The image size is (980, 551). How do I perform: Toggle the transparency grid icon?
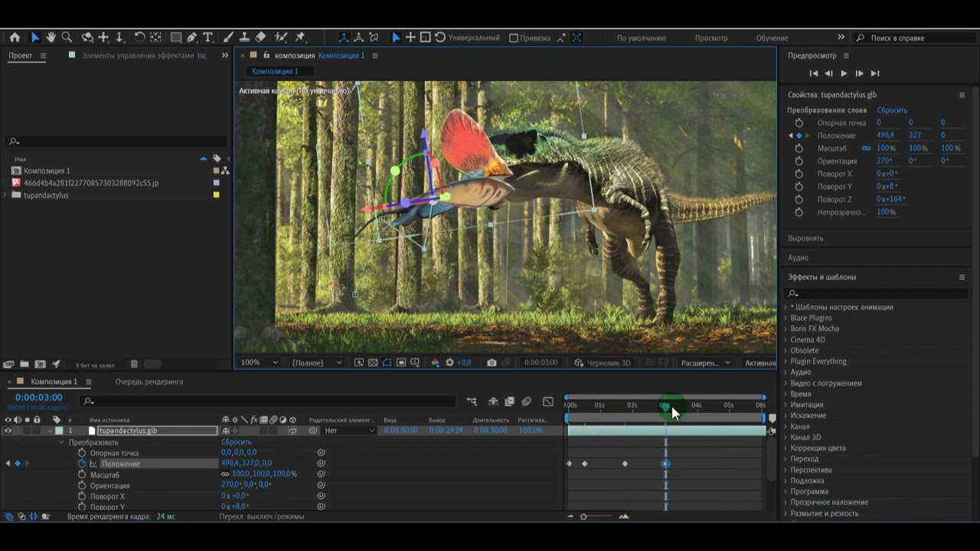click(373, 363)
